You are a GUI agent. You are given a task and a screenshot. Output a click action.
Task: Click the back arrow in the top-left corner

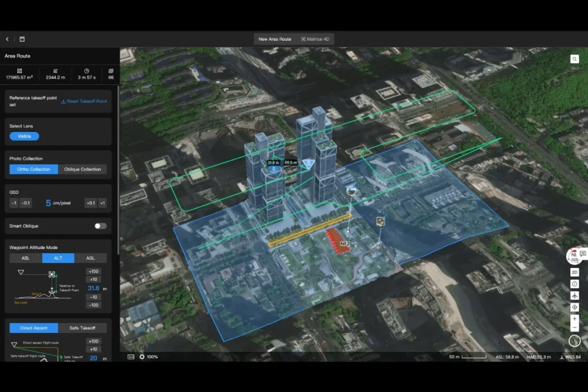click(x=6, y=39)
